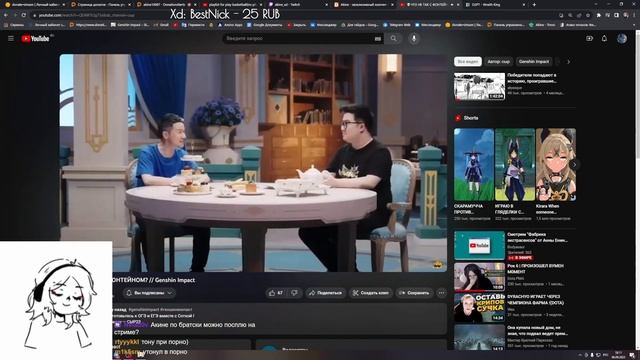The height and width of the screenshot is (360, 640).
Task: Open the browser extensions puzzle icon
Action: [x=599, y=15]
